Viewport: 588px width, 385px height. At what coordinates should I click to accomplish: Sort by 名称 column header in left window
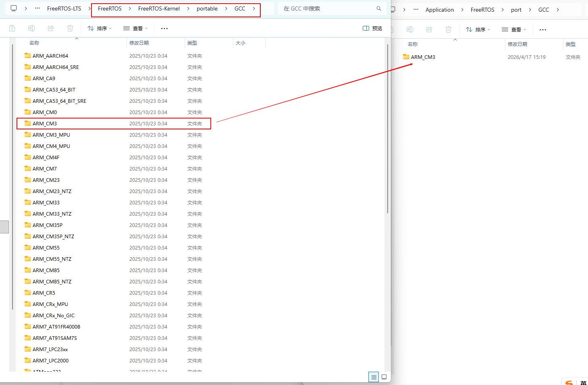34,43
